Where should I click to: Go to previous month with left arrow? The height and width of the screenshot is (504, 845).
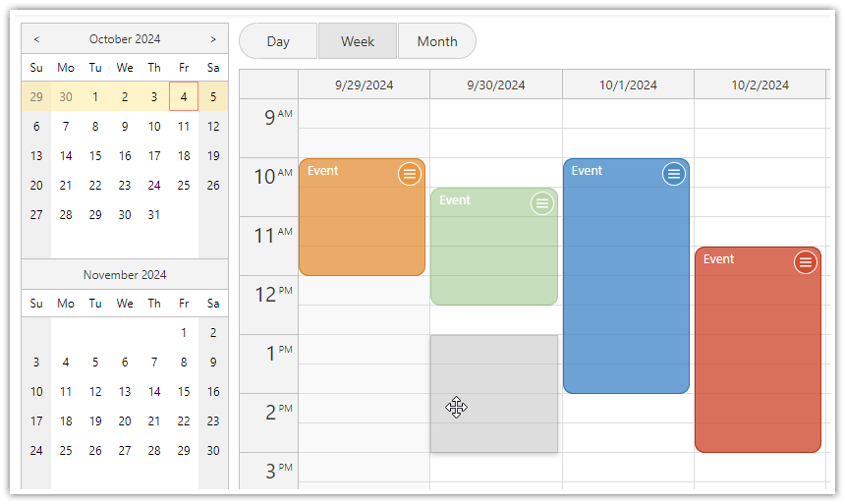[36, 39]
